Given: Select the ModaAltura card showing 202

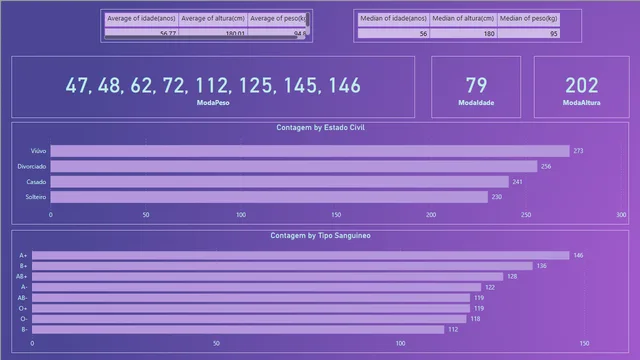Looking at the screenshot, I should point(581,87).
